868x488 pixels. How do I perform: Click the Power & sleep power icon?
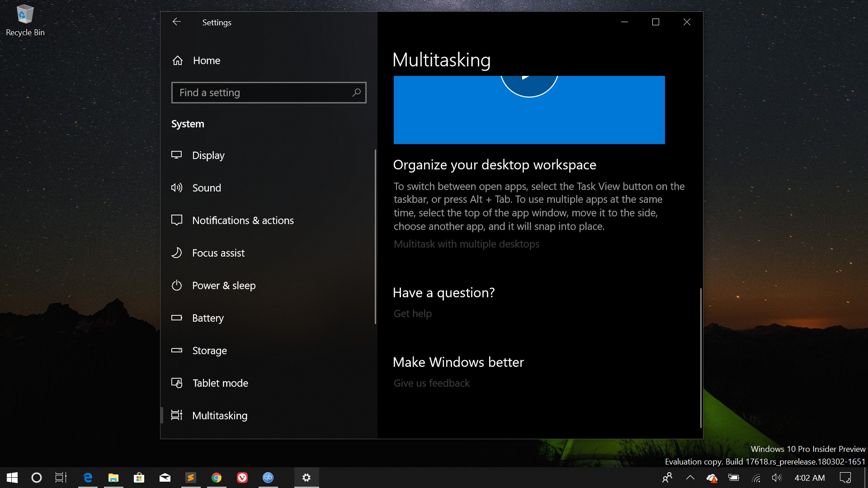click(176, 285)
